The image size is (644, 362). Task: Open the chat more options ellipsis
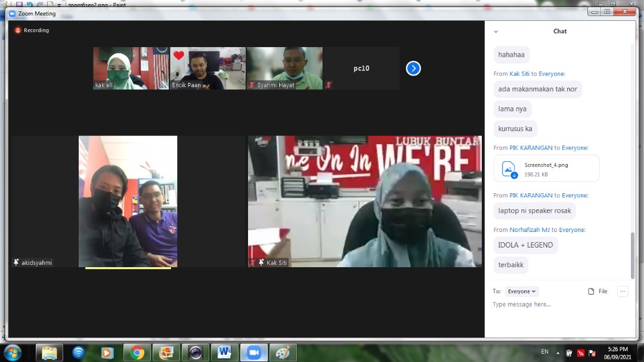(x=623, y=292)
